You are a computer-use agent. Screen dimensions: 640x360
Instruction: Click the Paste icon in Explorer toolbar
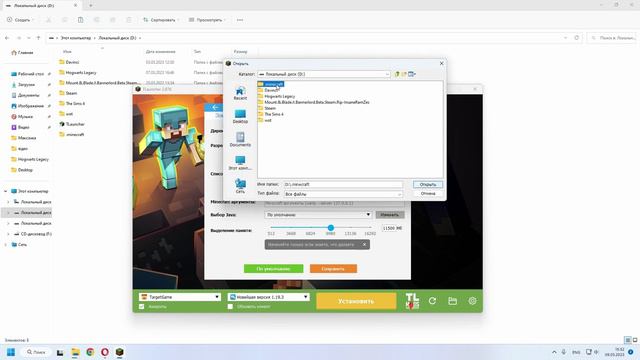click(80, 20)
